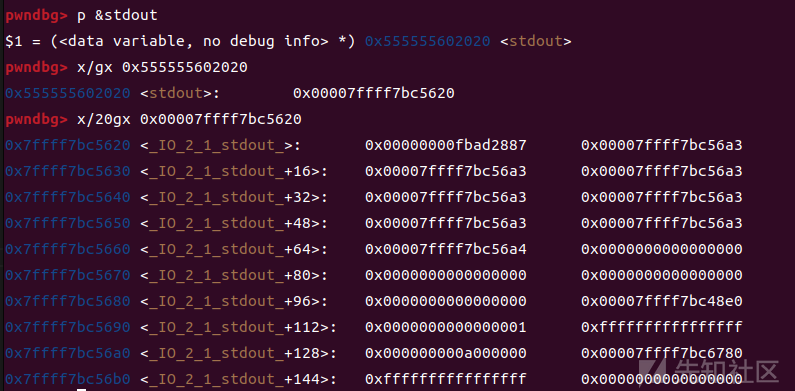The image size is (795, 391).
Task: Click value 0x00007ffff7bc5620 after <stdout>:
Action: click(374, 93)
